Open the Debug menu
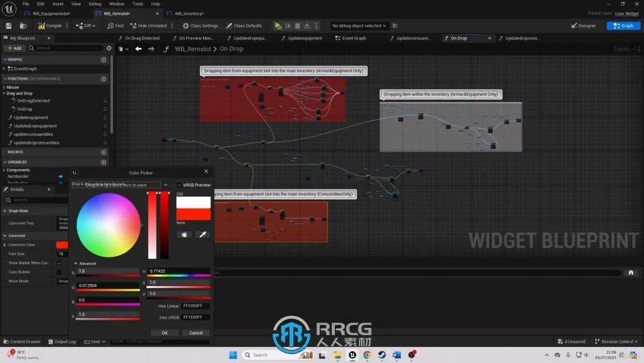Screen dimensions: 644x363 (x=95, y=4)
